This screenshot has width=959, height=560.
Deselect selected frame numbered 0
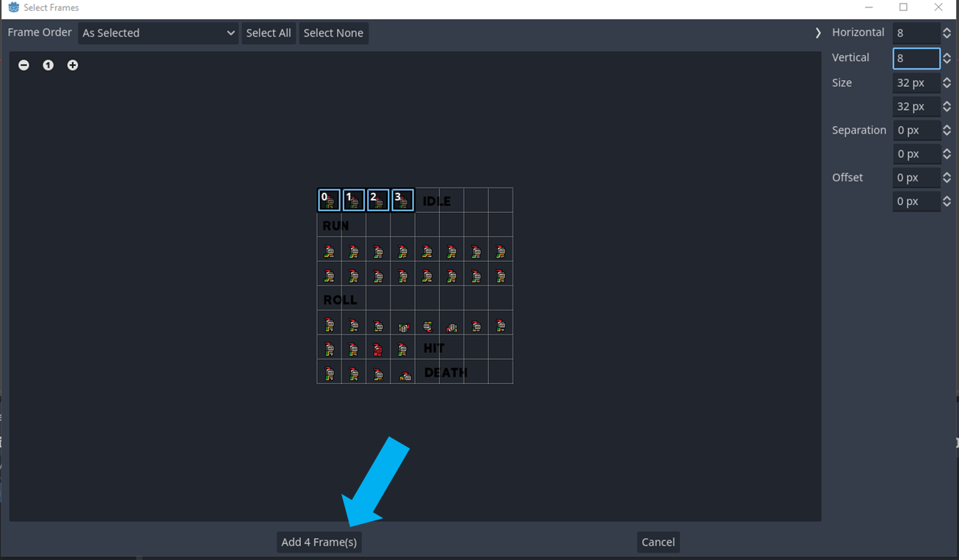coord(329,200)
